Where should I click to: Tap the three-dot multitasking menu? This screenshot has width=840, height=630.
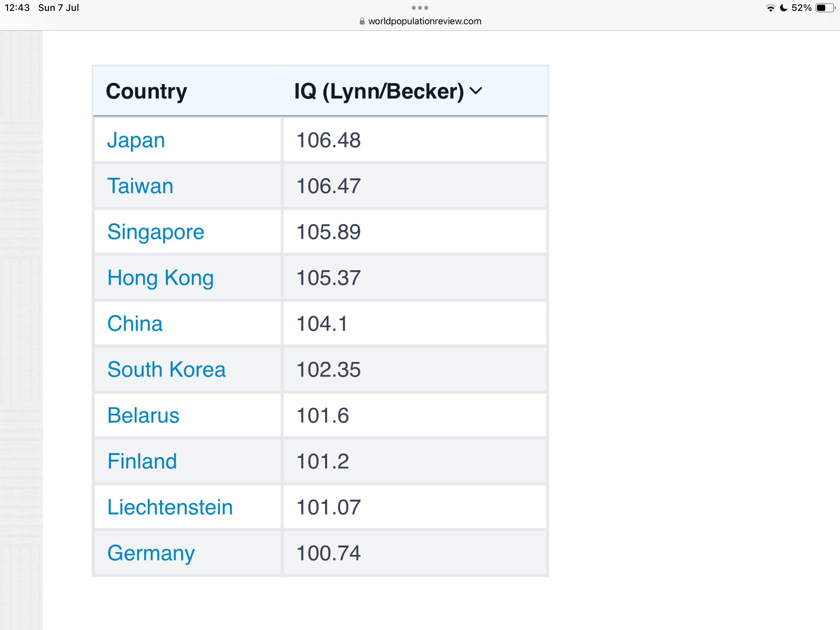(x=420, y=8)
